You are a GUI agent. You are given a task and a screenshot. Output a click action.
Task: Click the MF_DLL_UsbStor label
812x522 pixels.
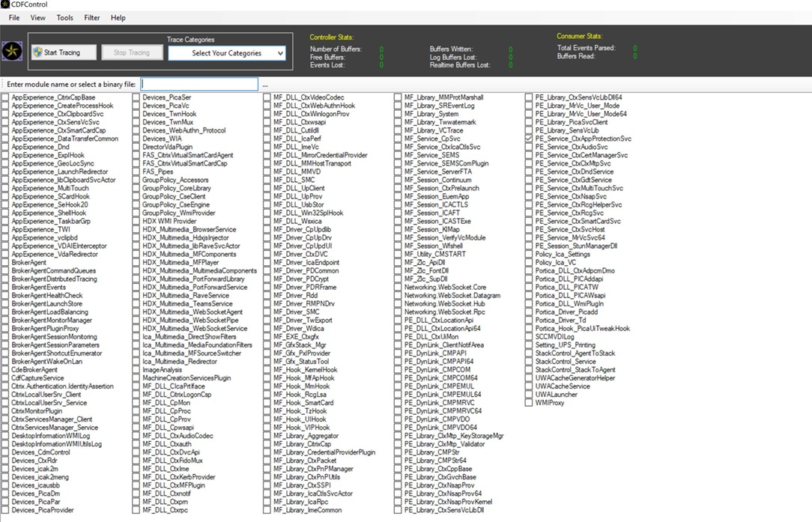pos(299,204)
